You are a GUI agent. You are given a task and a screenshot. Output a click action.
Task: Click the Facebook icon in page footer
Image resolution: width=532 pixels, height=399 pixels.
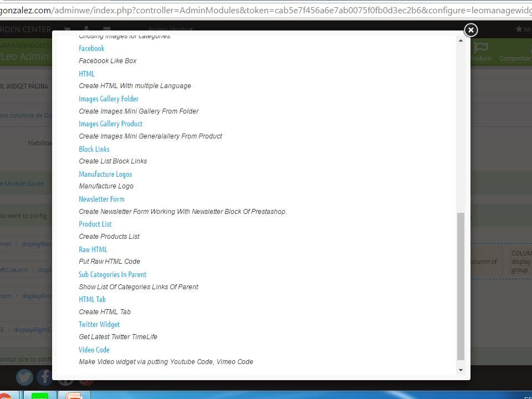(x=45, y=377)
